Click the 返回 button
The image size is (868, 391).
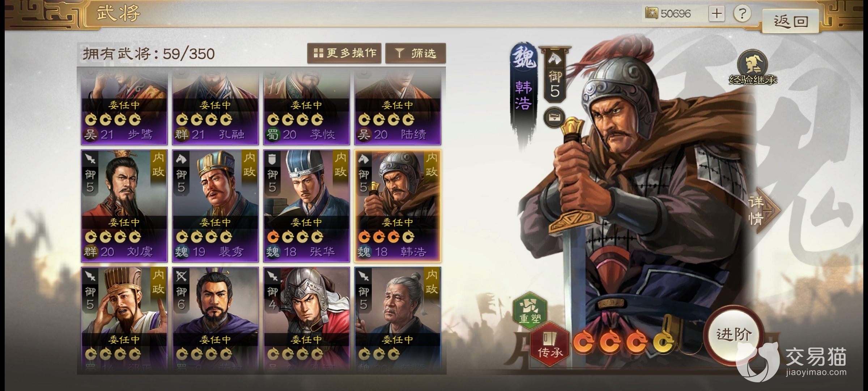pyautogui.click(x=791, y=22)
